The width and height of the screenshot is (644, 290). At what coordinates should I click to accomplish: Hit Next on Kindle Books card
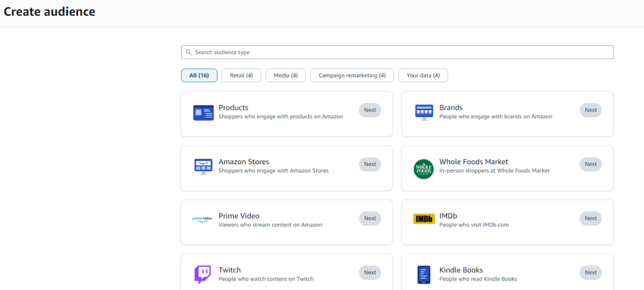(591, 273)
